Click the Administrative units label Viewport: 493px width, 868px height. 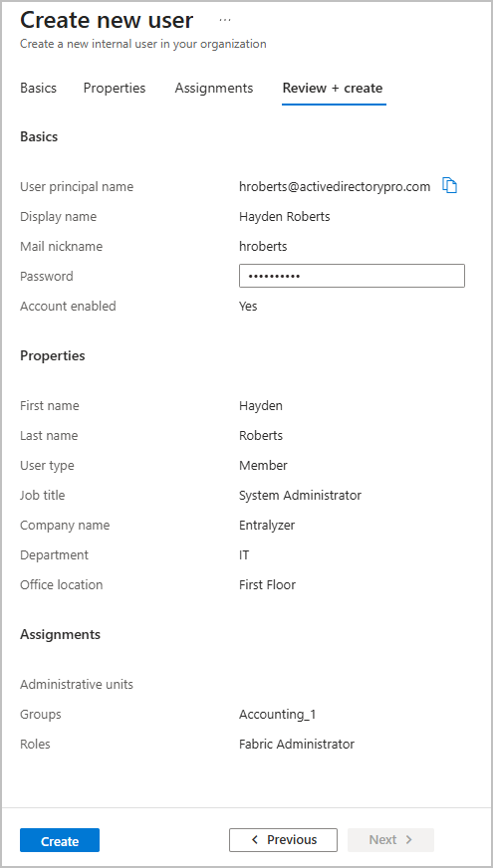(77, 685)
